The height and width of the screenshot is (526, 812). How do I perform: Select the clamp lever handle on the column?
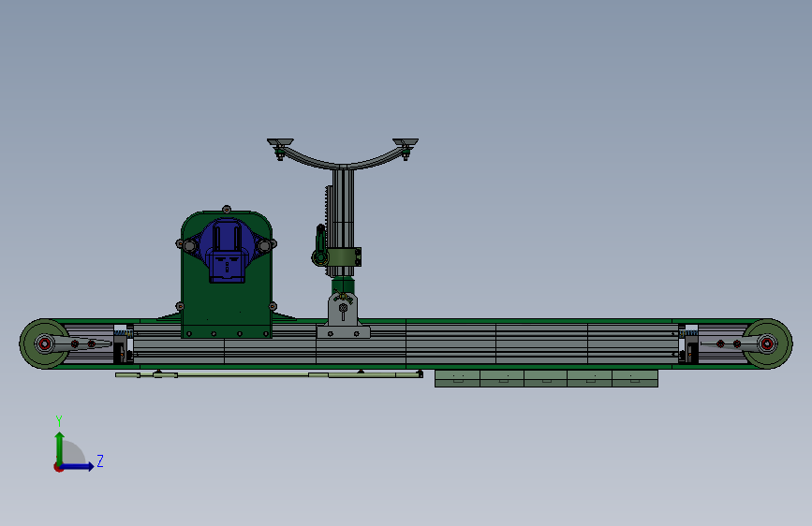coord(320,246)
